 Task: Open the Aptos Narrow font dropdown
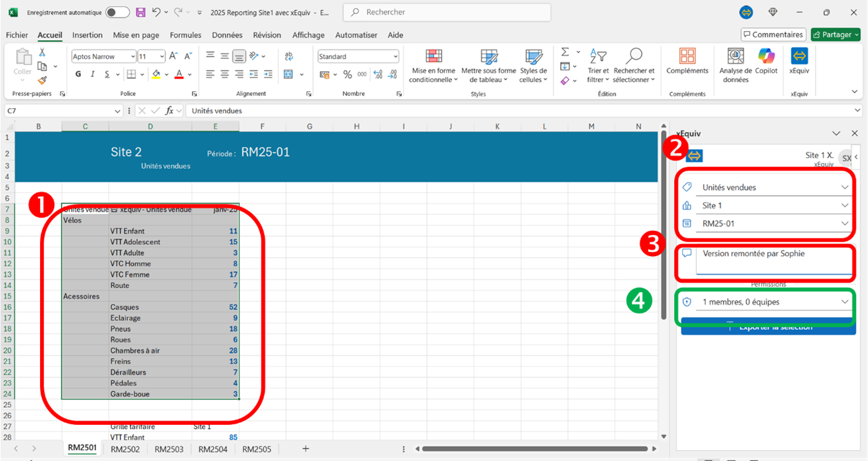[x=132, y=57]
